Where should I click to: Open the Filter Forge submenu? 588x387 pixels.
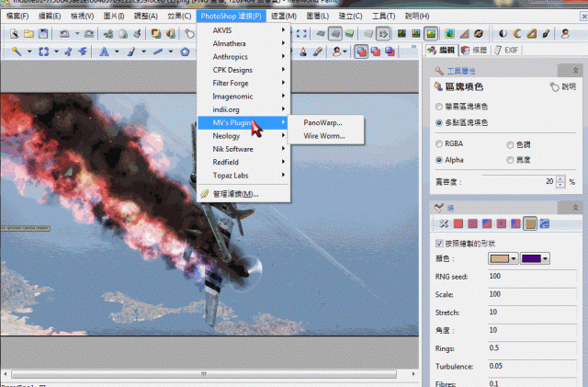[243, 83]
